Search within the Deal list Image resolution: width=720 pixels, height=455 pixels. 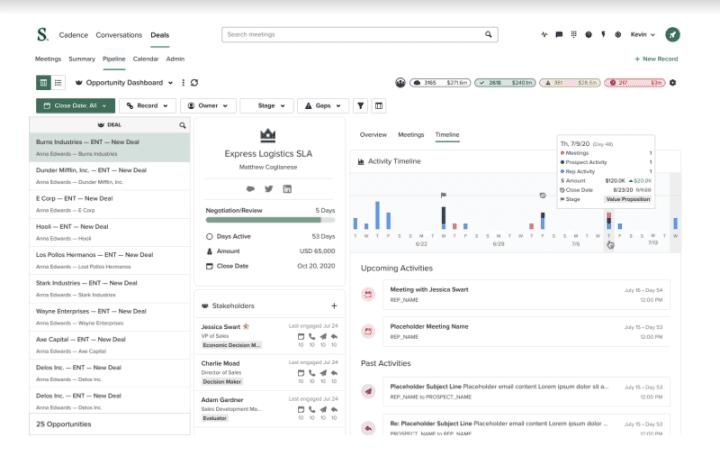point(182,125)
